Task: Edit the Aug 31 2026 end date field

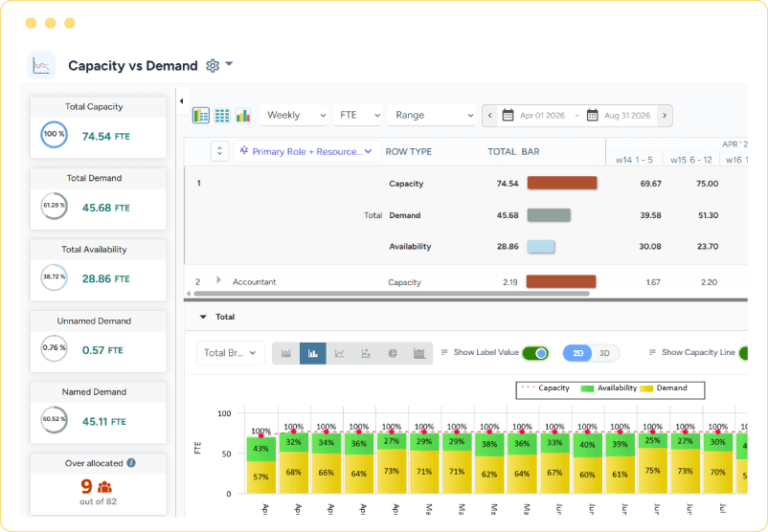Action: pyautogui.click(x=627, y=116)
